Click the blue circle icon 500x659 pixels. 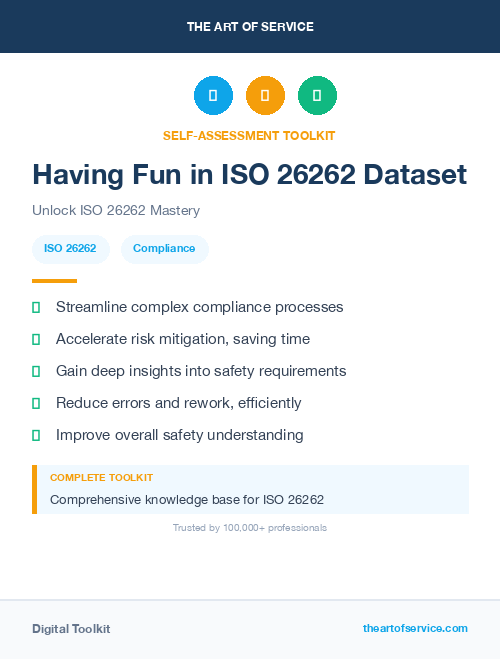click(213, 95)
